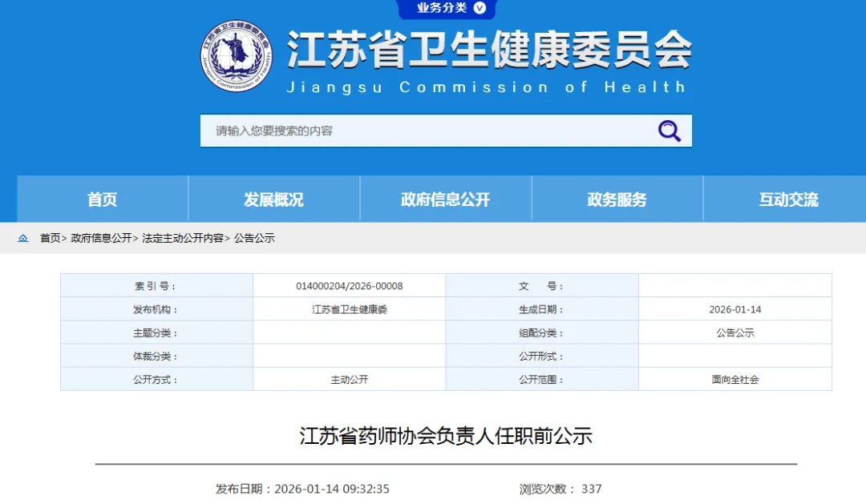Click the 公开形式 label cell
Screen dimensions: 866x504
click(542, 356)
